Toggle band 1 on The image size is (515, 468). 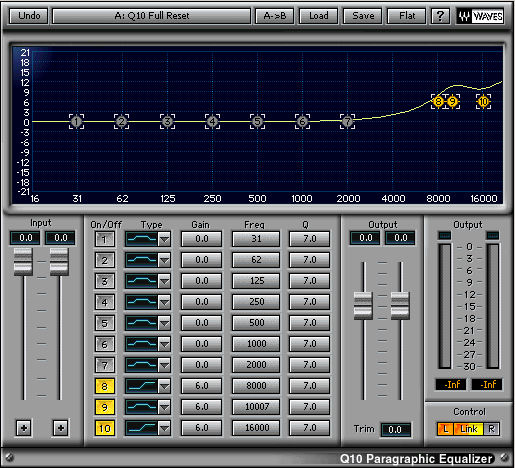coord(105,239)
